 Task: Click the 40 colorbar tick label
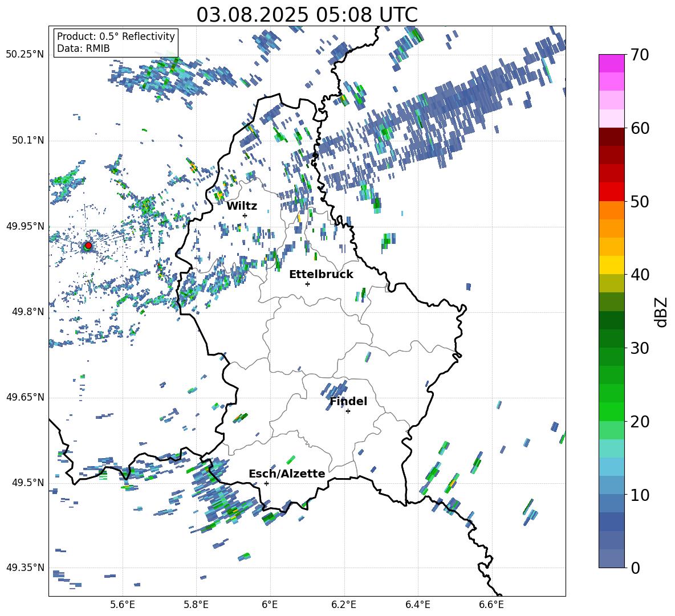640,275
